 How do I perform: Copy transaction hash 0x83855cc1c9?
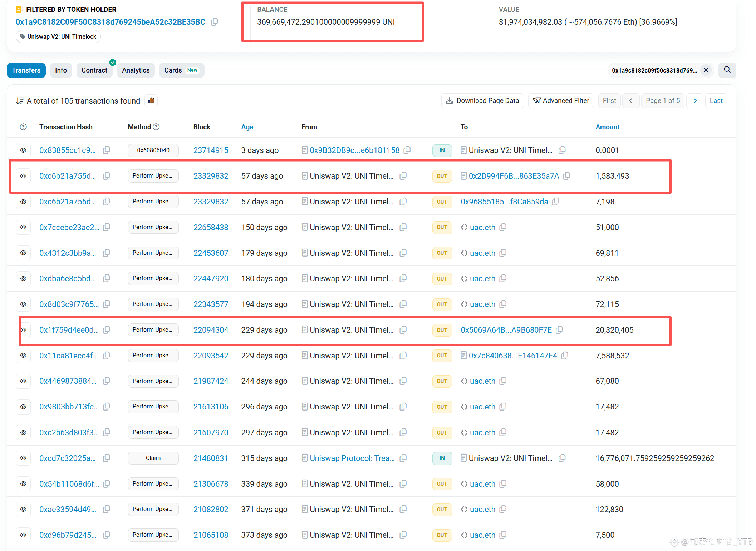coord(107,150)
